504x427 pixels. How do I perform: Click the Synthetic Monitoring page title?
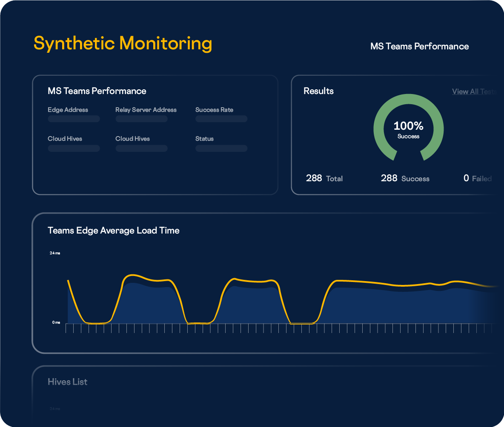[123, 43]
